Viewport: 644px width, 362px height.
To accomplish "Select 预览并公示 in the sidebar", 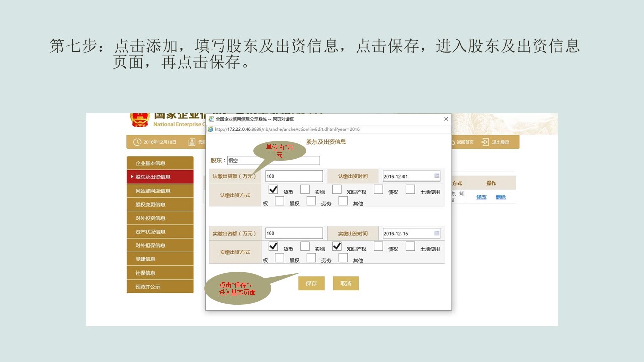I will 159,286.
